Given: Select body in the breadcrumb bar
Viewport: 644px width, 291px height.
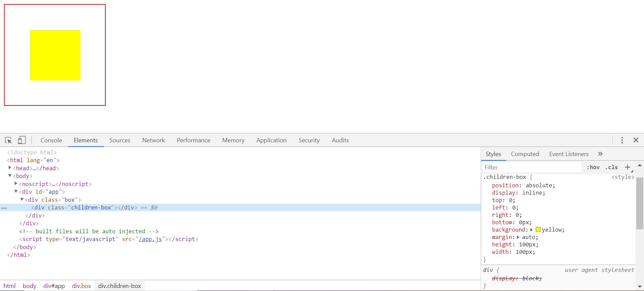Looking at the screenshot, I should tap(30, 286).
